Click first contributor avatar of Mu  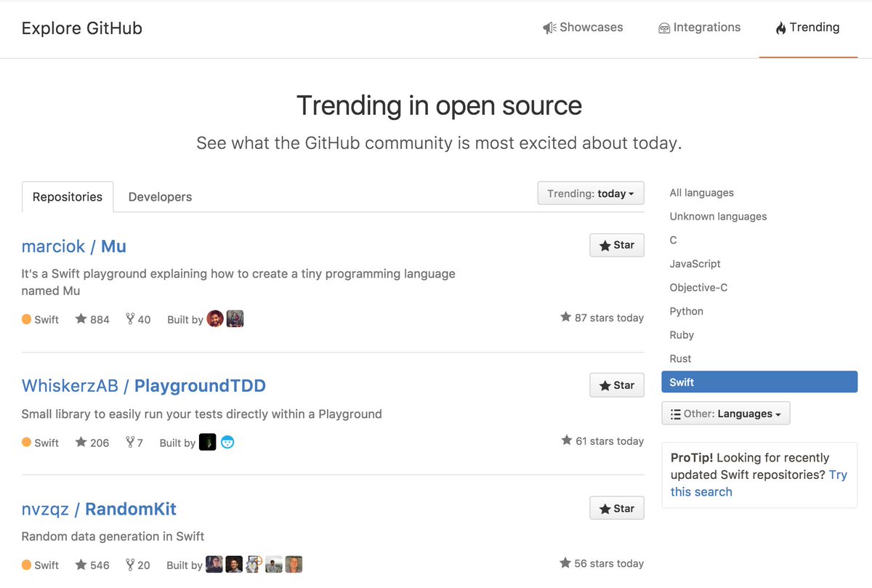[215, 319]
